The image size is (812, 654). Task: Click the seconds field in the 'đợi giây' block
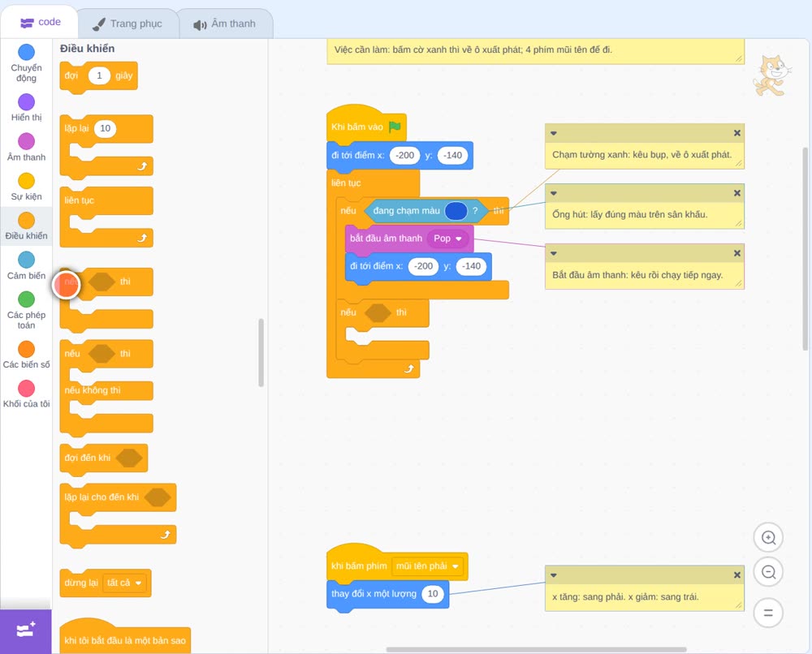click(x=99, y=75)
